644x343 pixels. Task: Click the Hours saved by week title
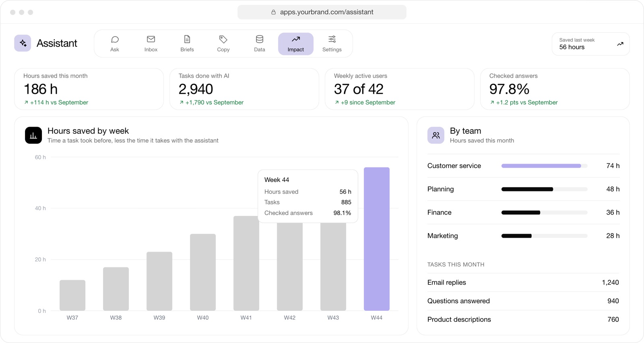pos(88,131)
